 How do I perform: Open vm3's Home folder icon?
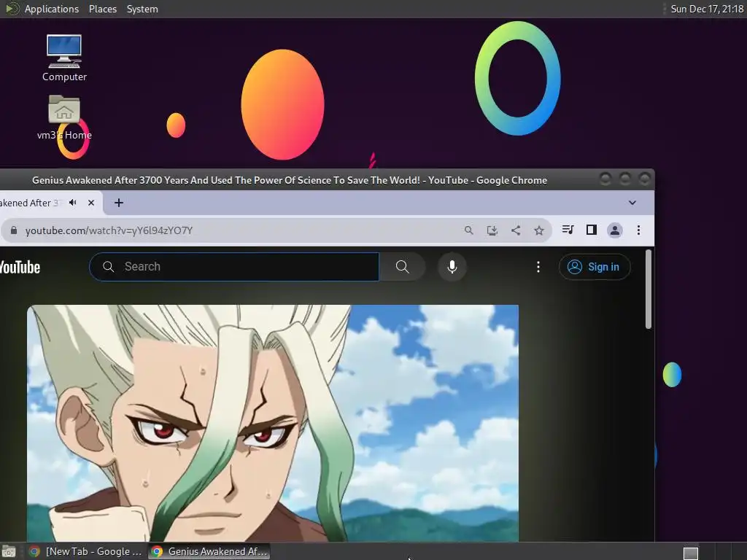[x=64, y=117]
